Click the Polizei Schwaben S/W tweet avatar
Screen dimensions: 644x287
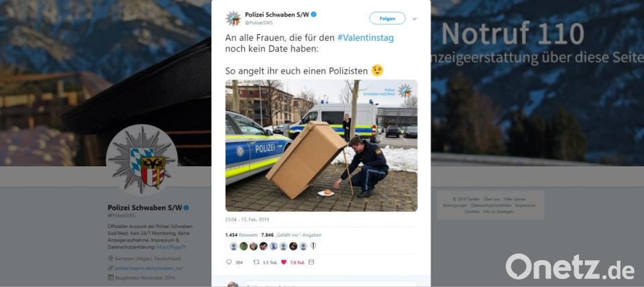pos(233,19)
